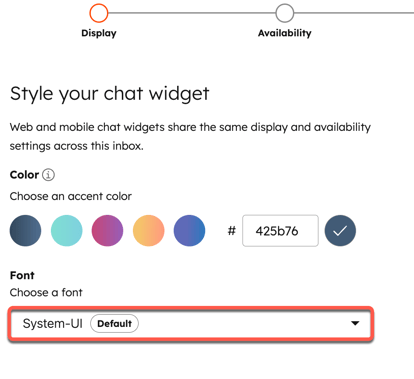Click the Style your chat widget heading
The height and width of the screenshot is (379, 414).
coord(110,94)
